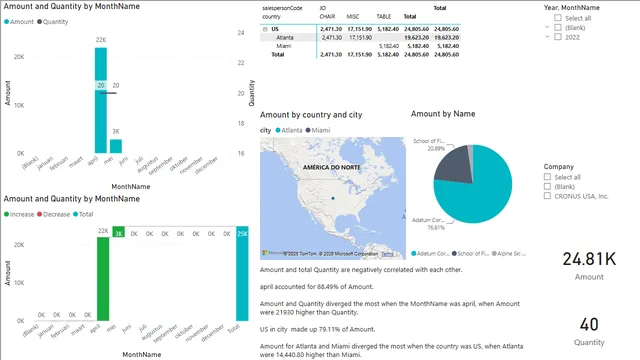This screenshot has height=360, width=640.
Task: Click the TABLE column header
Action: coord(384,17)
